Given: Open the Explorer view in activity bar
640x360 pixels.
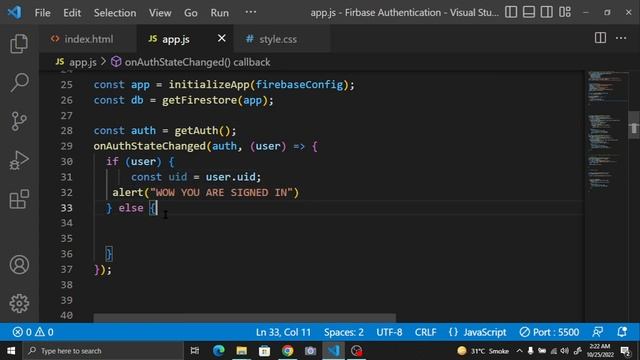Looking at the screenshot, I should tap(19, 44).
